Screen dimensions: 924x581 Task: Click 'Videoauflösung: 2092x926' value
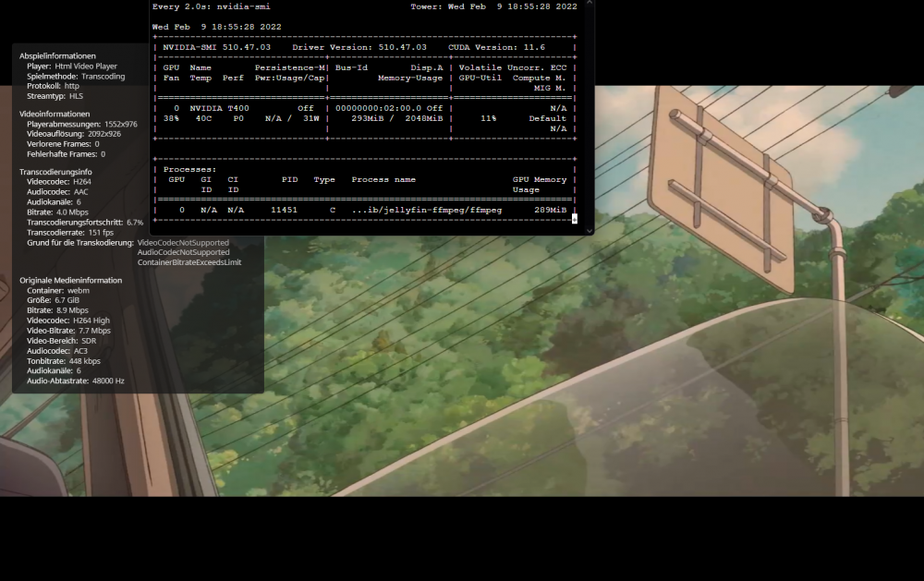[74, 134]
